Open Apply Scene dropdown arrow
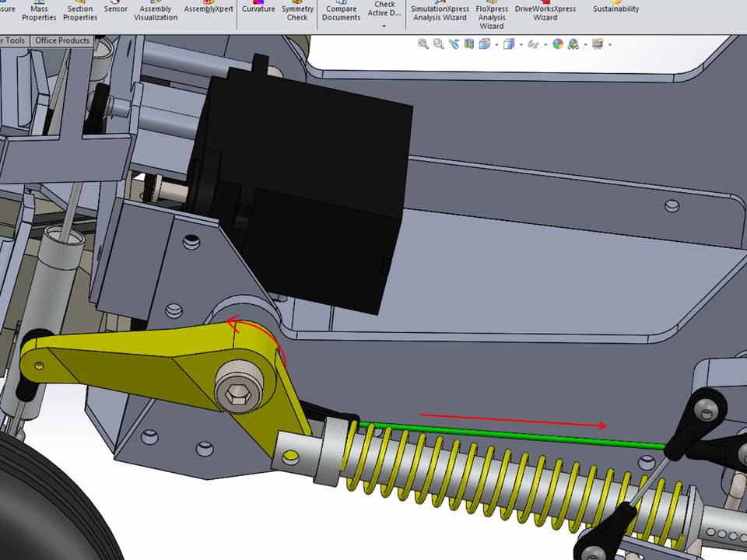 pyautogui.click(x=585, y=45)
